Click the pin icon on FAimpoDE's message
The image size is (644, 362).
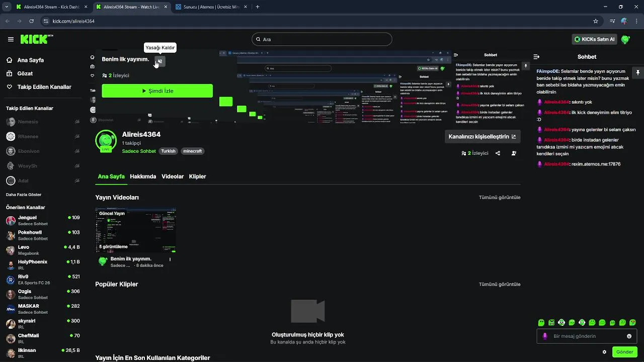pyautogui.click(x=637, y=73)
